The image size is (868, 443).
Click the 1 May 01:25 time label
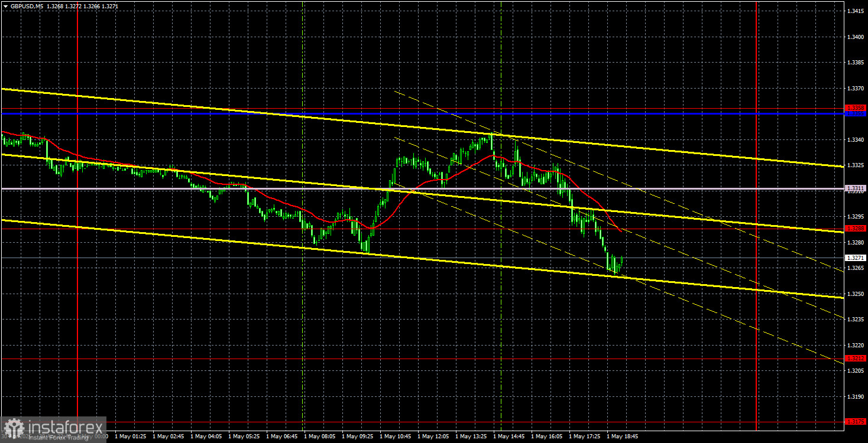130,437
